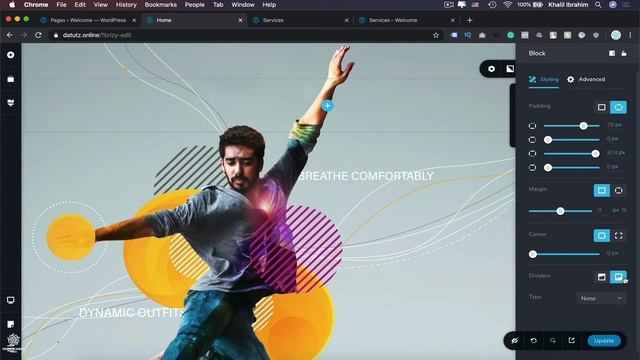Open the divider Type dropdown showing None
640x360 pixels.
601,298
